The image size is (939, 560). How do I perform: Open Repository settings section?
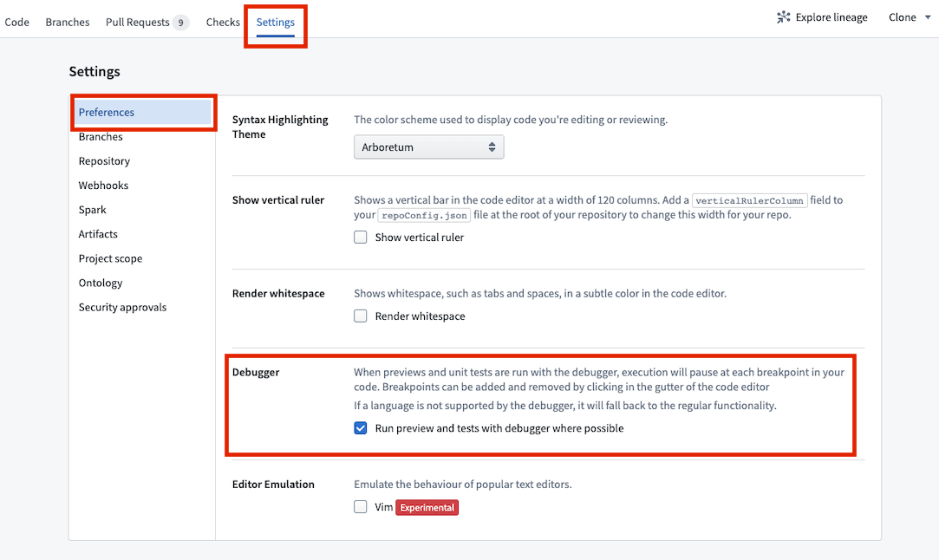click(104, 161)
